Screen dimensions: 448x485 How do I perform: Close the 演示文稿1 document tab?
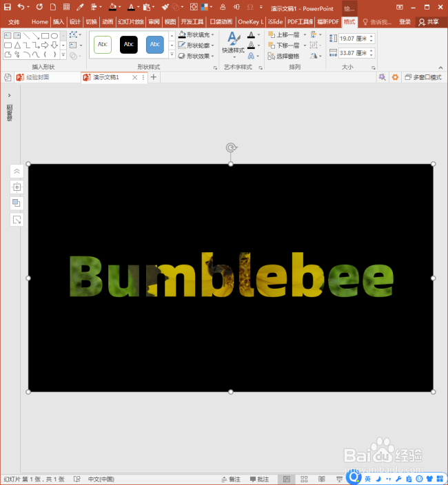pyautogui.click(x=134, y=77)
